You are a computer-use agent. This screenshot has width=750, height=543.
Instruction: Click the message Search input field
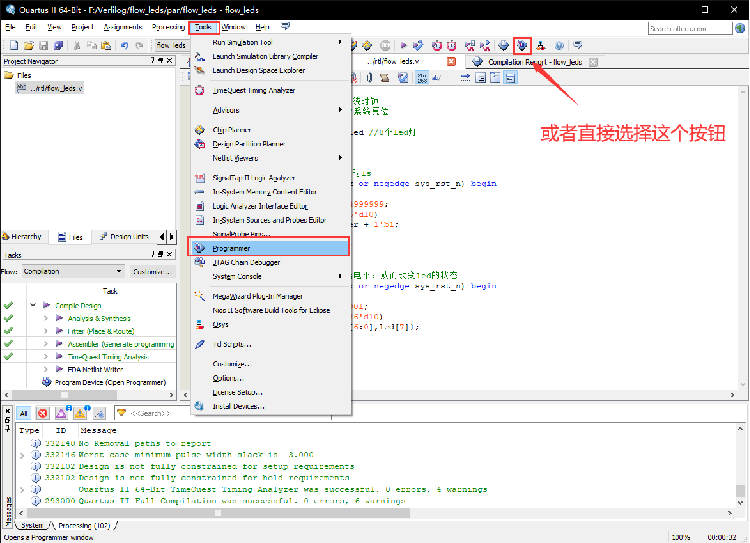(x=224, y=413)
